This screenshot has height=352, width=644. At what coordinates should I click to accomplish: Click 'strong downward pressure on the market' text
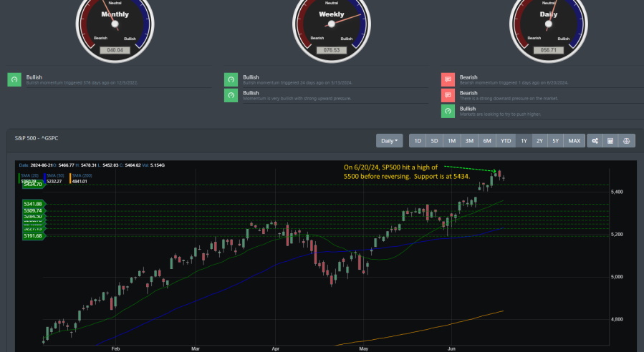[x=509, y=99]
